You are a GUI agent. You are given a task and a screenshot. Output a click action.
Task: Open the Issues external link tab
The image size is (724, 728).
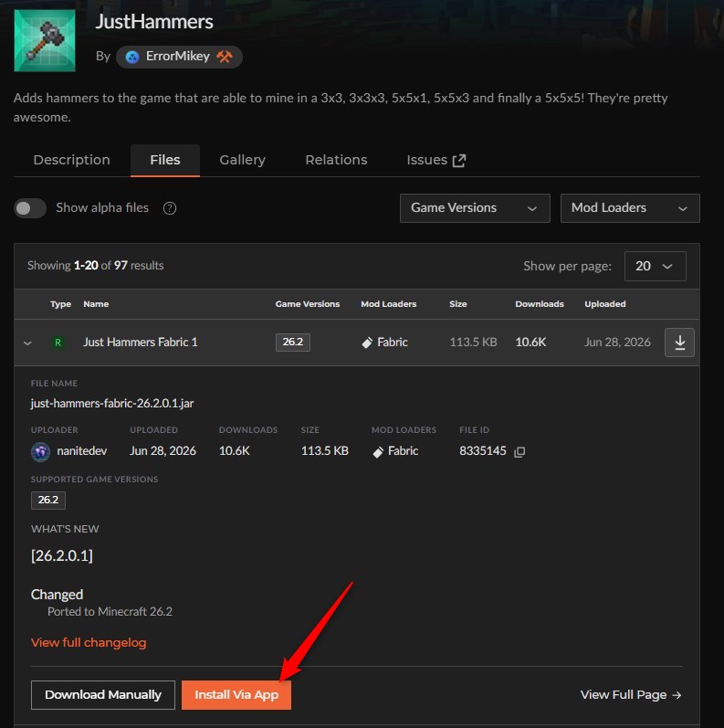point(435,160)
